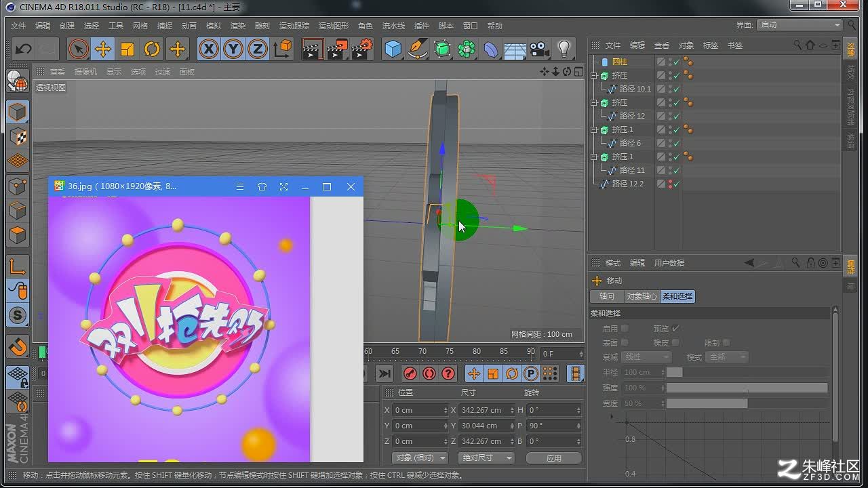Add a Light object

click(x=564, y=49)
